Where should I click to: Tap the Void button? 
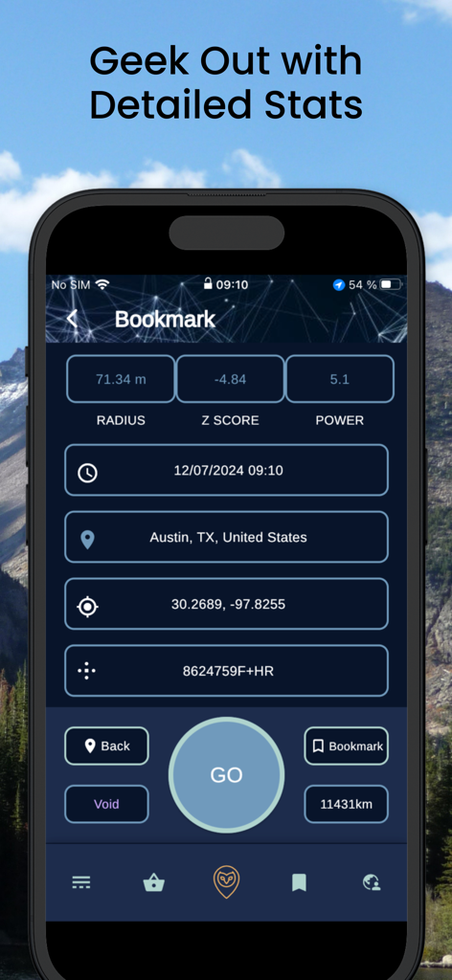(x=107, y=804)
